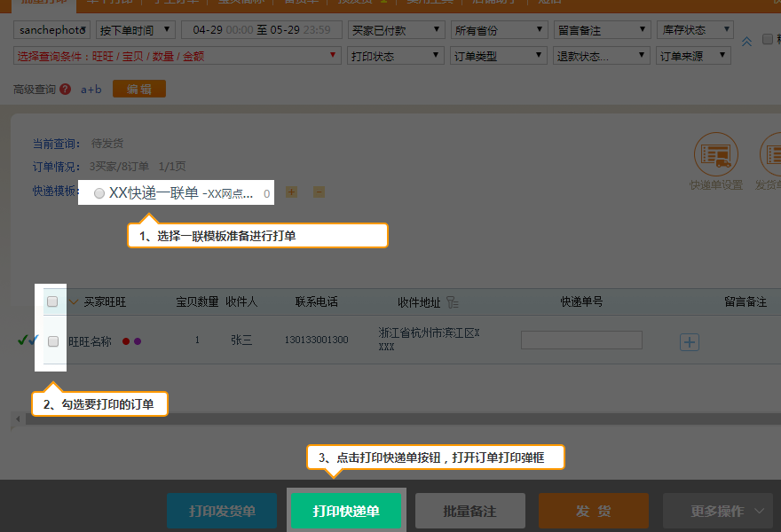Click the 买家旺旺 column header
Screen dimensions: 781x532
coord(105,302)
